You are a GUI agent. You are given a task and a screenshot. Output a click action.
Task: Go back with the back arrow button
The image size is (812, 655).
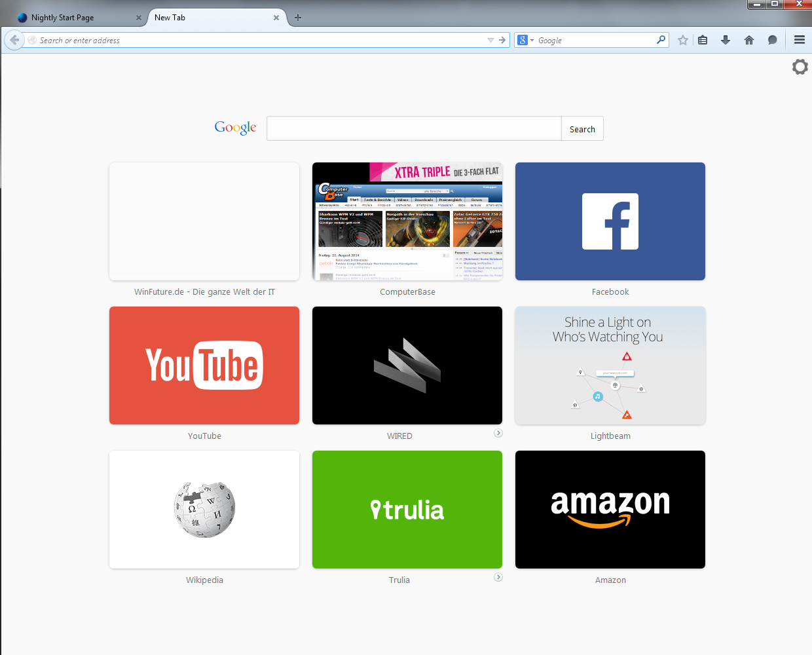(x=14, y=40)
